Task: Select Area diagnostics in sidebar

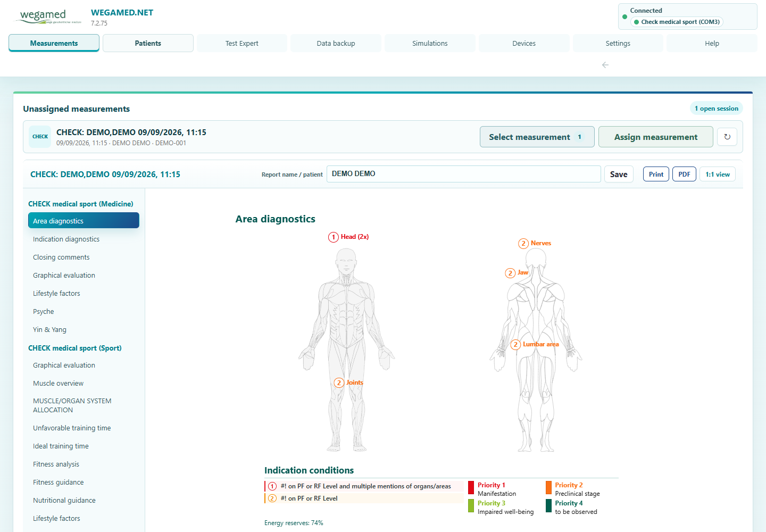Action: 84,221
